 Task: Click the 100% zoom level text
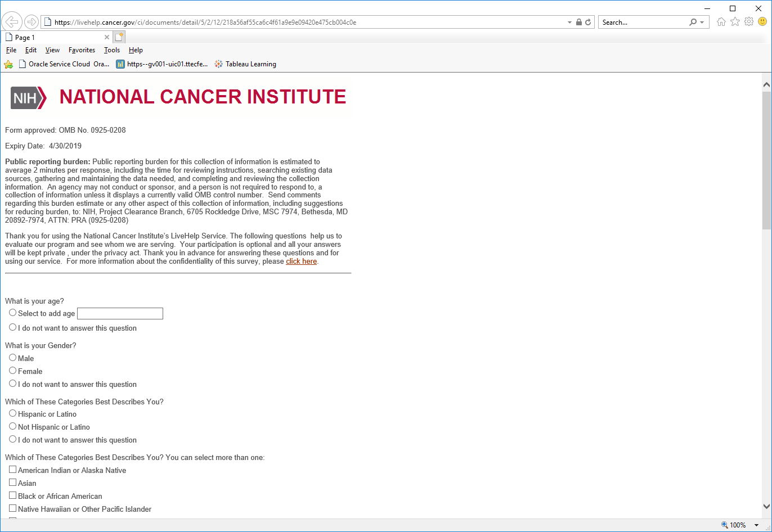[x=738, y=525]
